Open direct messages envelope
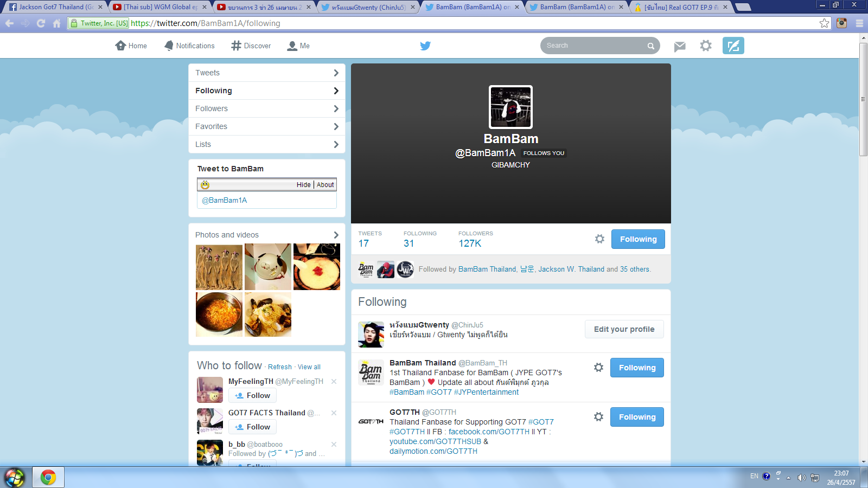 click(680, 46)
